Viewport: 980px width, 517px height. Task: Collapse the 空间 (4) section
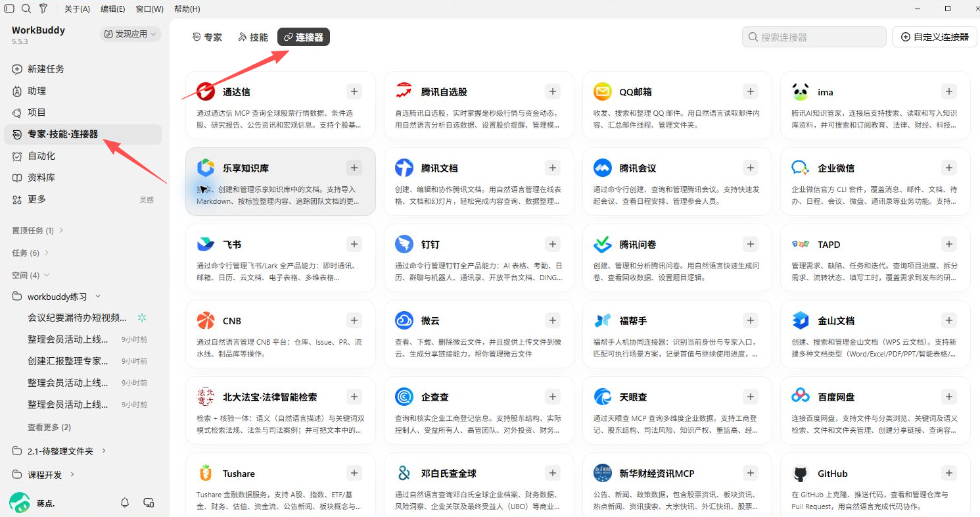pyautogui.click(x=30, y=275)
